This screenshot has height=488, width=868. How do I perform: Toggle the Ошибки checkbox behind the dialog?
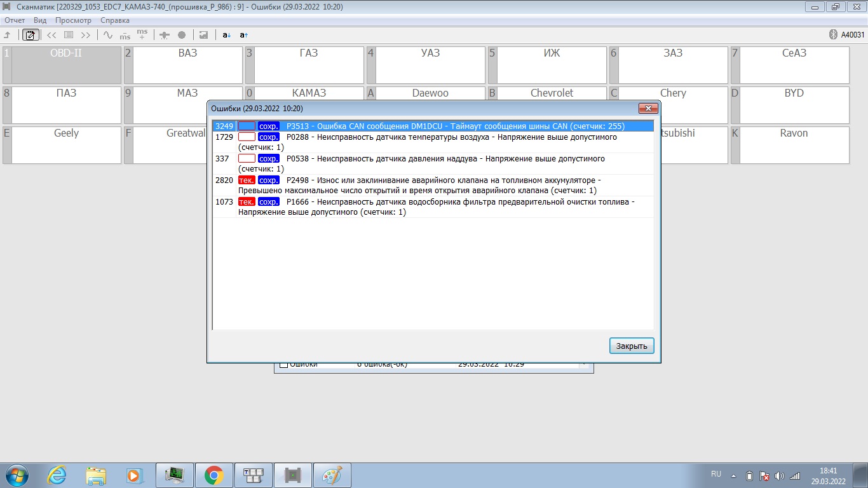[284, 365]
